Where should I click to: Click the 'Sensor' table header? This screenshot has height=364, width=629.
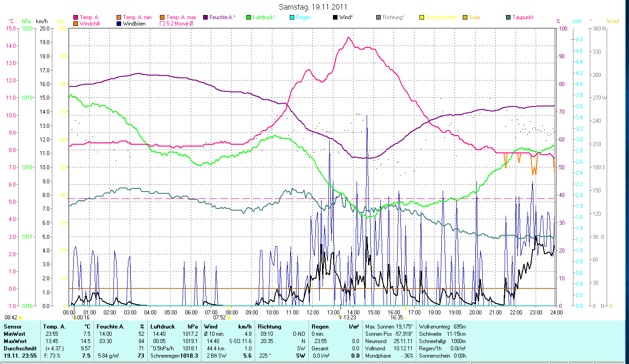coord(12,327)
